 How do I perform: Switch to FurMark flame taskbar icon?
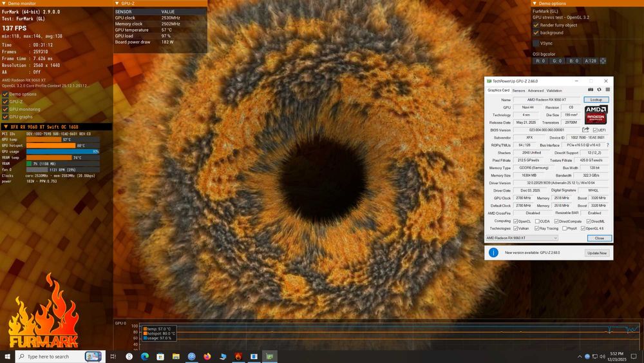click(x=238, y=357)
